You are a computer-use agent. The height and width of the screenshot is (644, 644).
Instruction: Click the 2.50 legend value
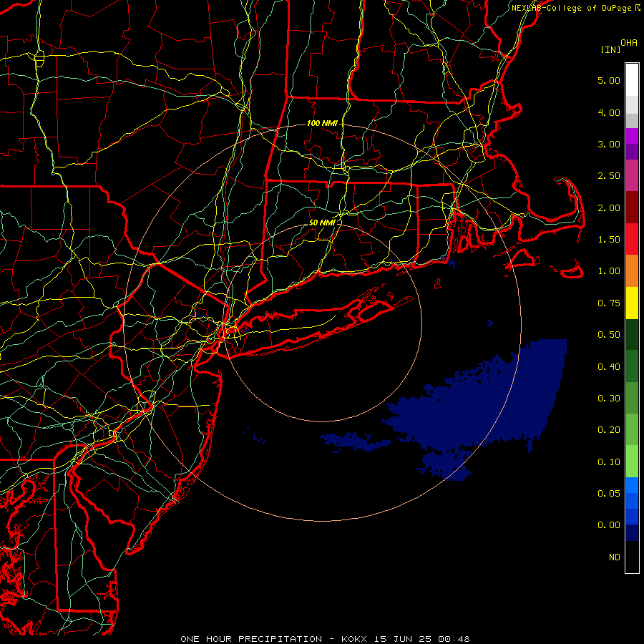pos(609,176)
